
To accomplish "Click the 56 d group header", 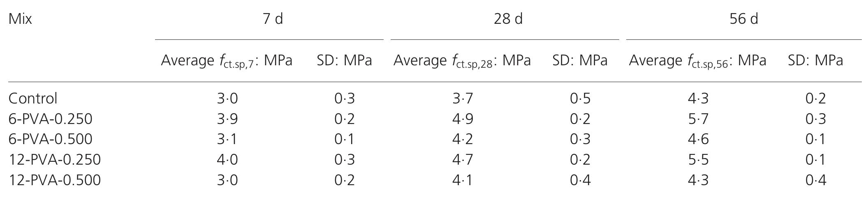I will pyautogui.click(x=743, y=19).
